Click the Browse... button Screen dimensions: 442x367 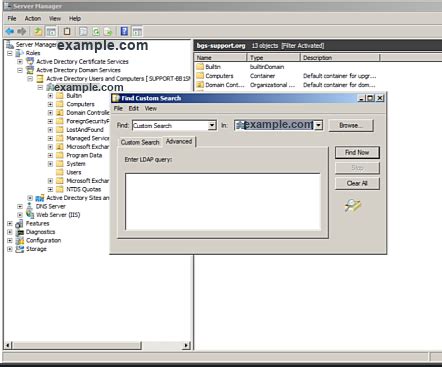point(351,125)
